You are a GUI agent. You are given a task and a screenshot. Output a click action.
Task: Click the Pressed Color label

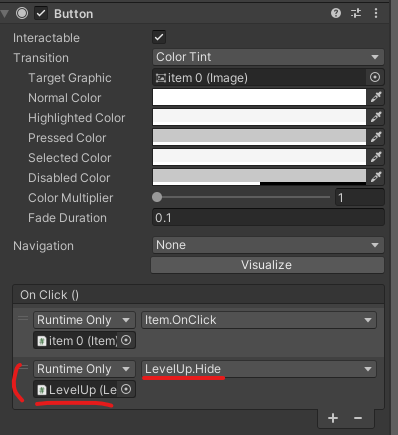pos(67,138)
